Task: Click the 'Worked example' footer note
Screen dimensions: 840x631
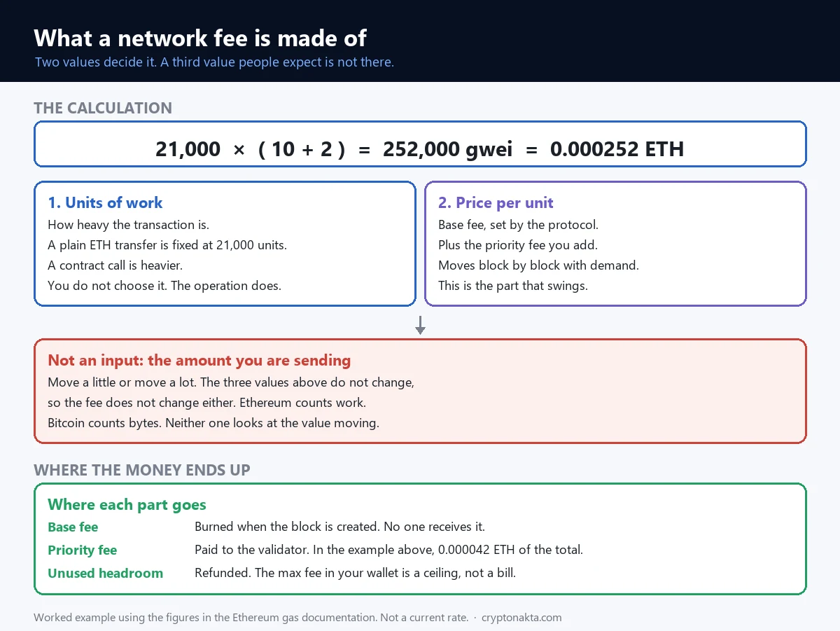Action: coord(251,618)
